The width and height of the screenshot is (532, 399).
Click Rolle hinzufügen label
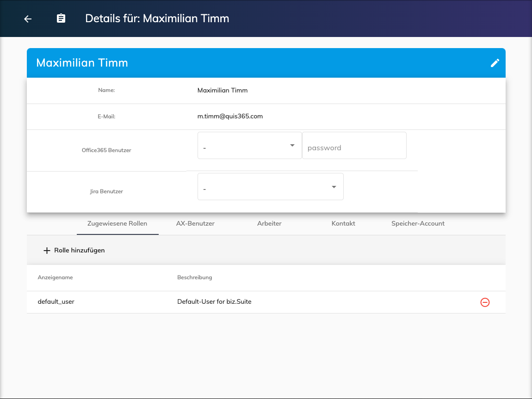click(x=80, y=250)
